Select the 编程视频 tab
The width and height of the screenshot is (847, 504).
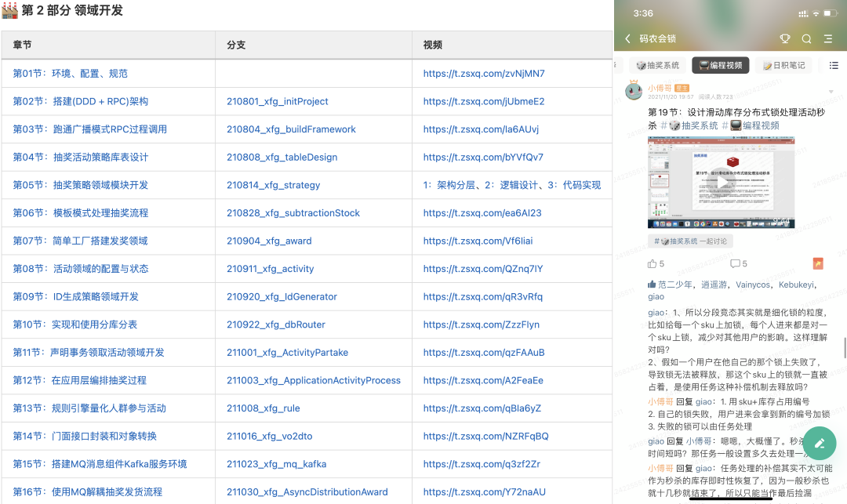(721, 64)
